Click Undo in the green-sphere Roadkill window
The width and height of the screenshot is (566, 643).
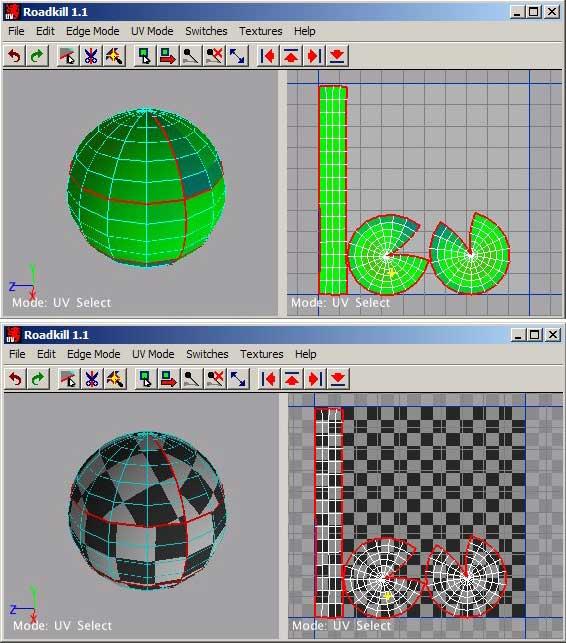click(x=15, y=55)
